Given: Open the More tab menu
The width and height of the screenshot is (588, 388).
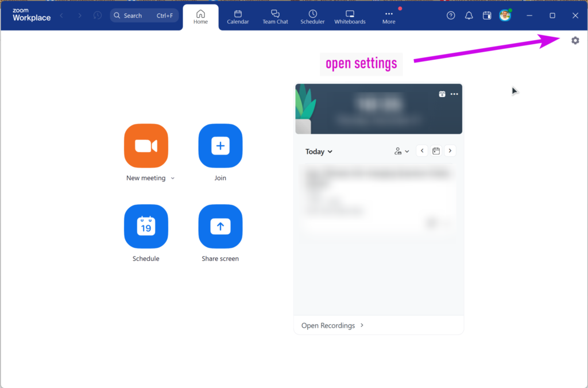Looking at the screenshot, I should click(389, 17).
